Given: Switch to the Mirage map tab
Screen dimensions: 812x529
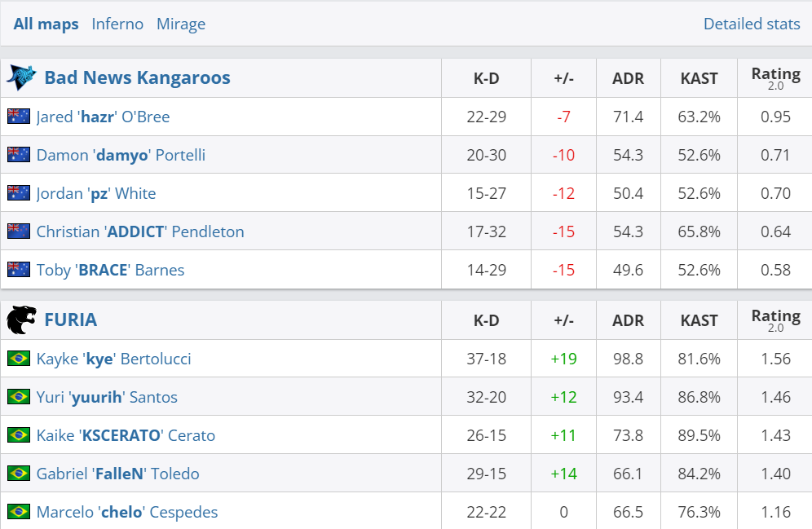Looking at the screenshot, I should pyautogui.click(x=181, y=24).
